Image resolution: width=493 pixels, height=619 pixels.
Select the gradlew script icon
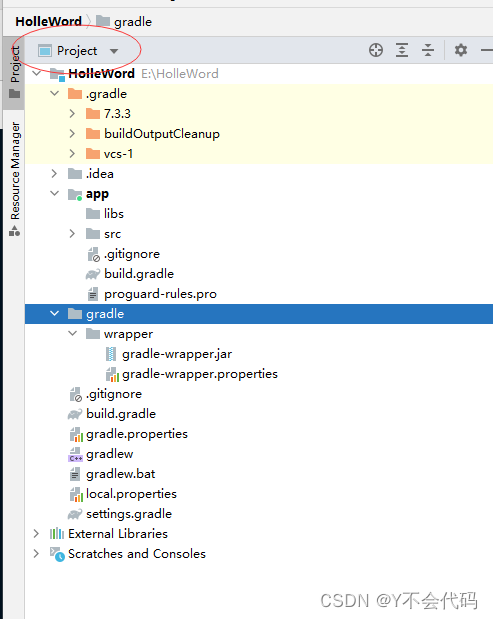(75, 454)
